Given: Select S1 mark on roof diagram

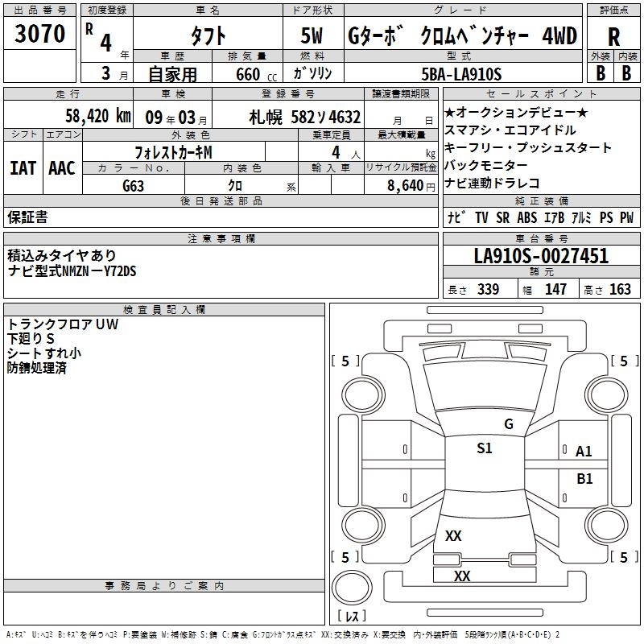Looking at the screenshot, I should point(485,448).
